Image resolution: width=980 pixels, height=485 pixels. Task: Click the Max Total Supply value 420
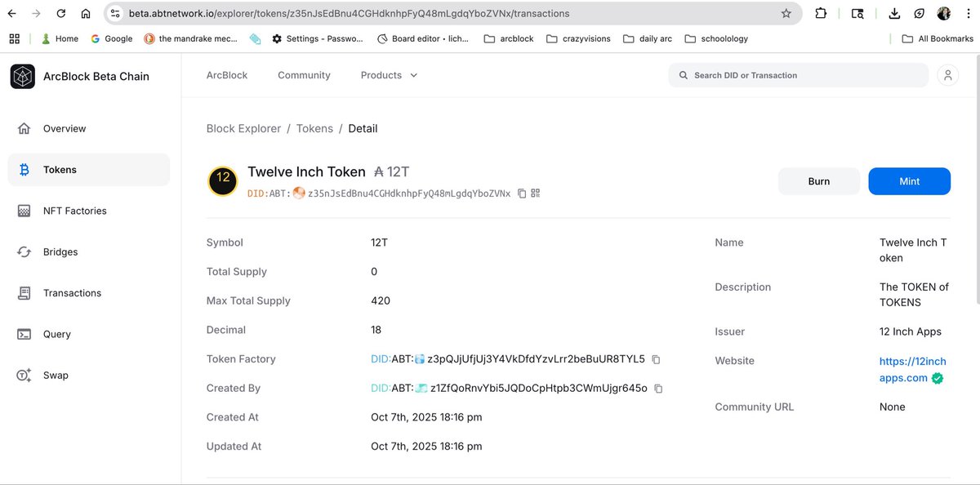[x=381, y=300]
